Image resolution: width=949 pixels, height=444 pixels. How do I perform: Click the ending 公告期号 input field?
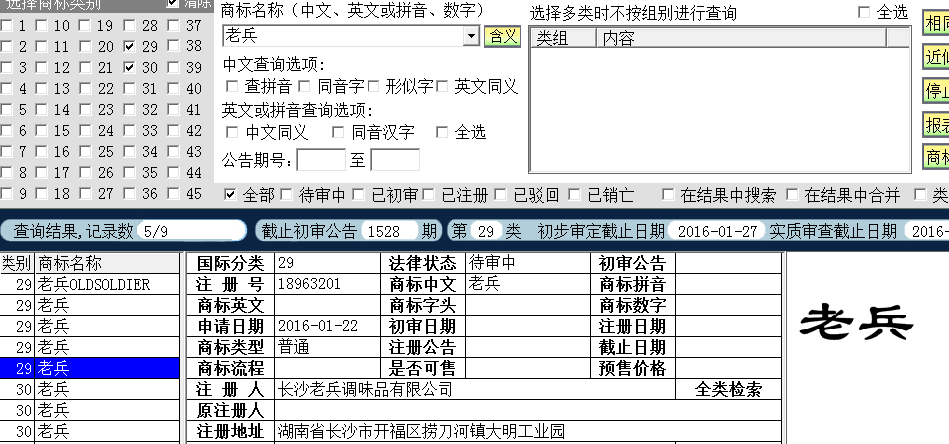point(395,160)
